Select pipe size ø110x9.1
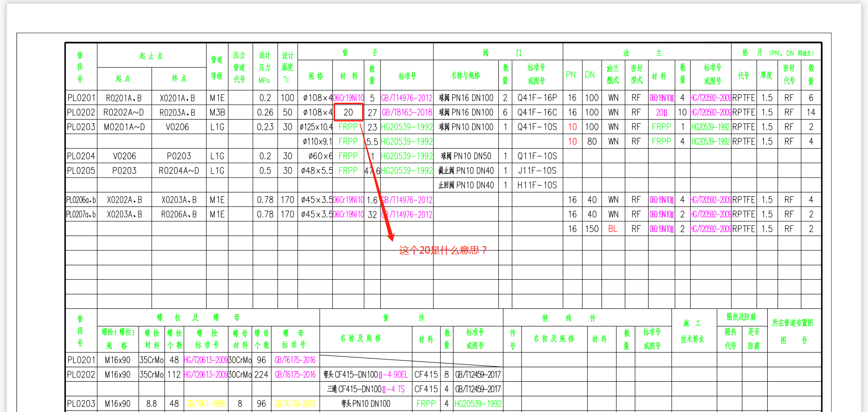This screenshot has width=868, height=412. pos(317,142)
